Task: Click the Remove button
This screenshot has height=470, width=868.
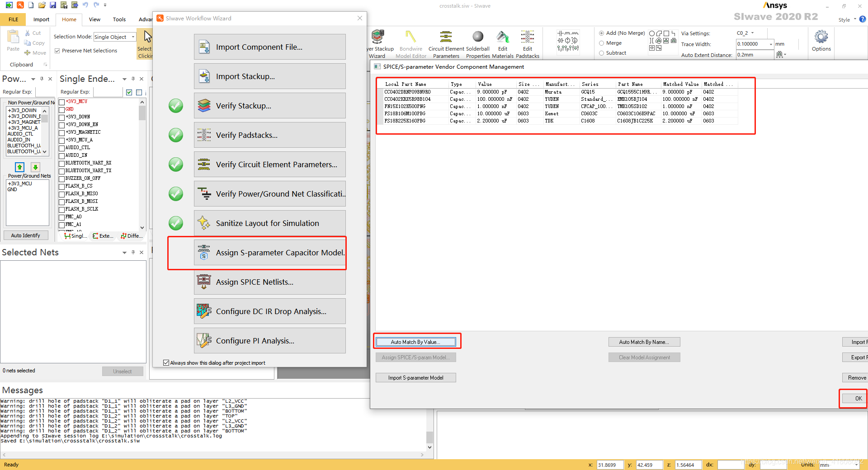Action: [x=856, y=378]
